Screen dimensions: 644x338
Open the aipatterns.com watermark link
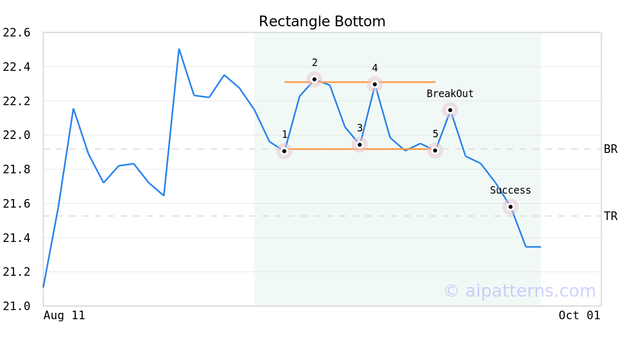[x=519, y=291]
